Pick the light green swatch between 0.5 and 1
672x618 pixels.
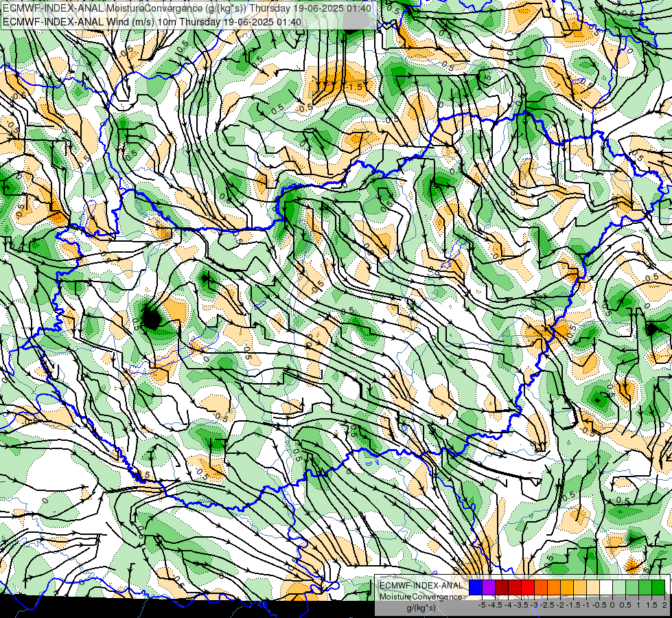point(632,587)
